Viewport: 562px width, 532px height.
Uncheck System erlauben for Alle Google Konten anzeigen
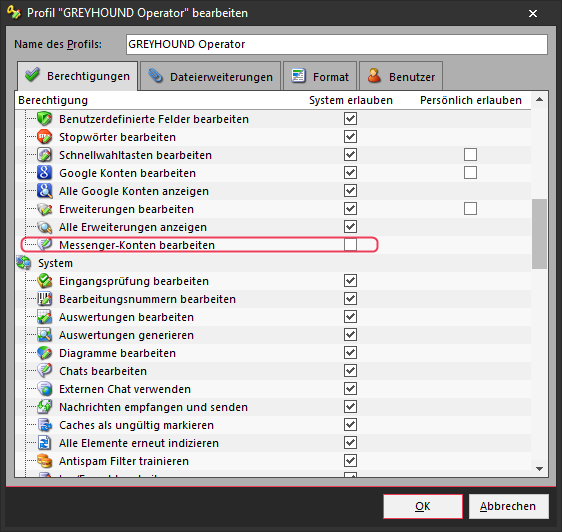click(350, 191)
